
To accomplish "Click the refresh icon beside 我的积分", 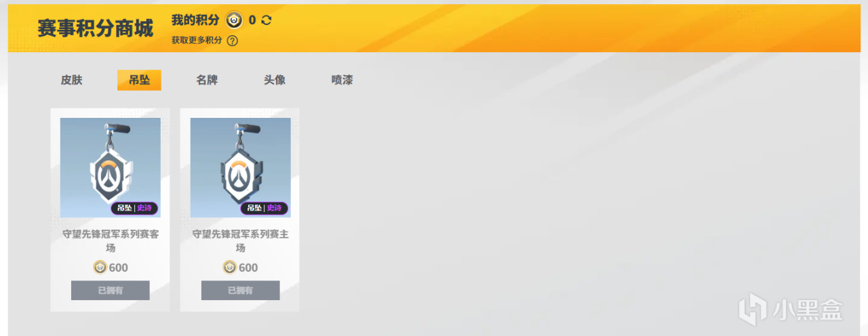I will tap(267, 20).
